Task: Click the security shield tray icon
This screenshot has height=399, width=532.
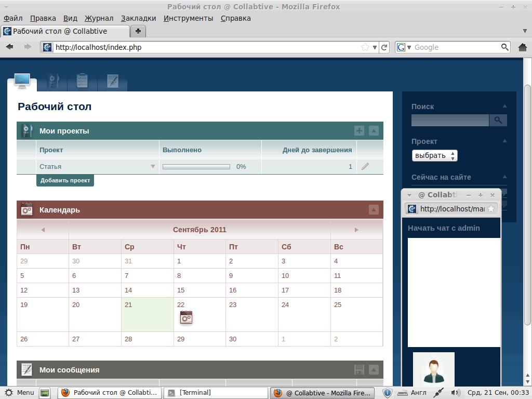Action: point(387,393)
